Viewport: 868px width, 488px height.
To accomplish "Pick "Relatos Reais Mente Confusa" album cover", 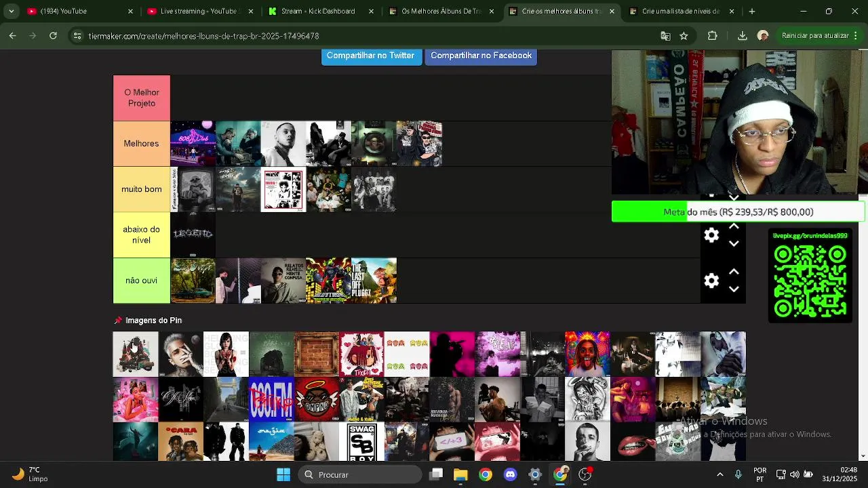I will pyautogui.click(x=283, y=281).
